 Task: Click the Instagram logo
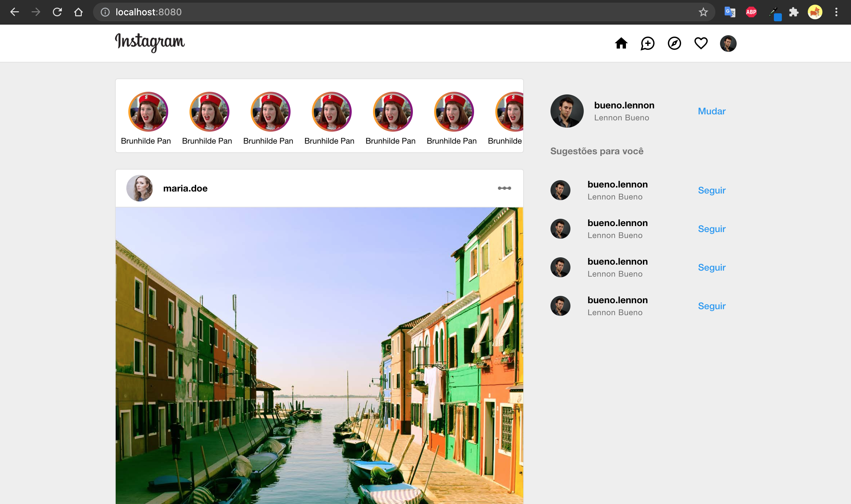point(150,43)
